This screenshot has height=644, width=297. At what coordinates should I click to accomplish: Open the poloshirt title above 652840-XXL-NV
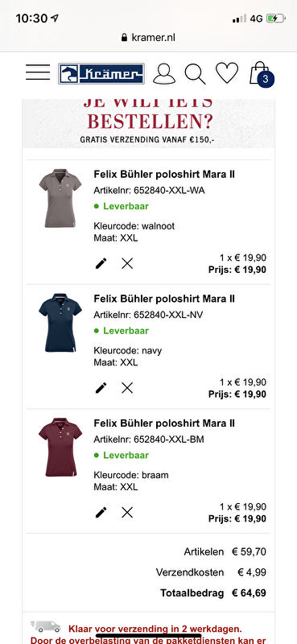(x=164, y=299)
